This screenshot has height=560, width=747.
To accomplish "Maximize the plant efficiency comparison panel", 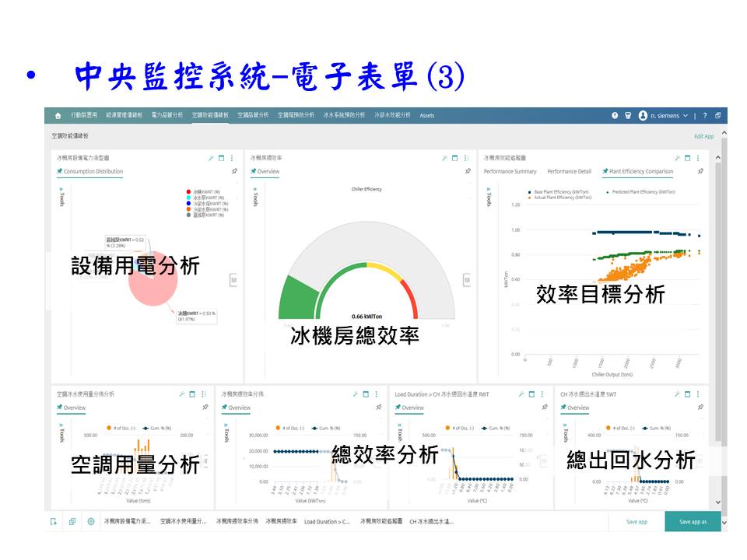I will tap(687, 158).
